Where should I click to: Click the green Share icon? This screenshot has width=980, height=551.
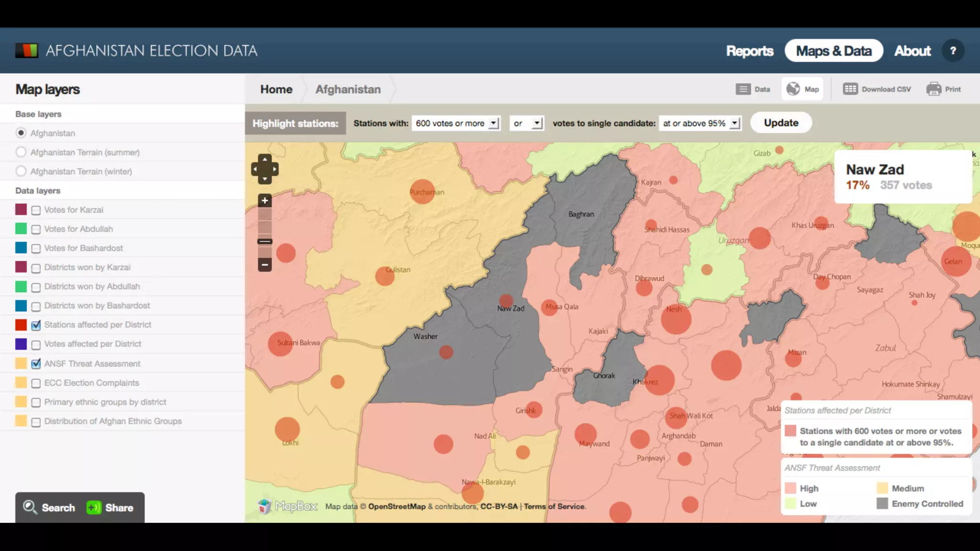pyautogui.click(x=94, y=507)
